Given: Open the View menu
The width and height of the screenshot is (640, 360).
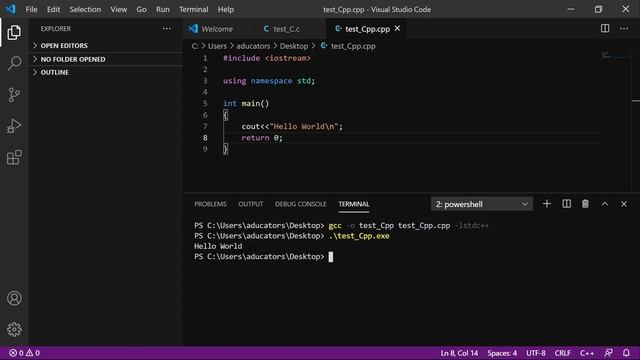Looking at the screenshot, I should tap(118, 9).
